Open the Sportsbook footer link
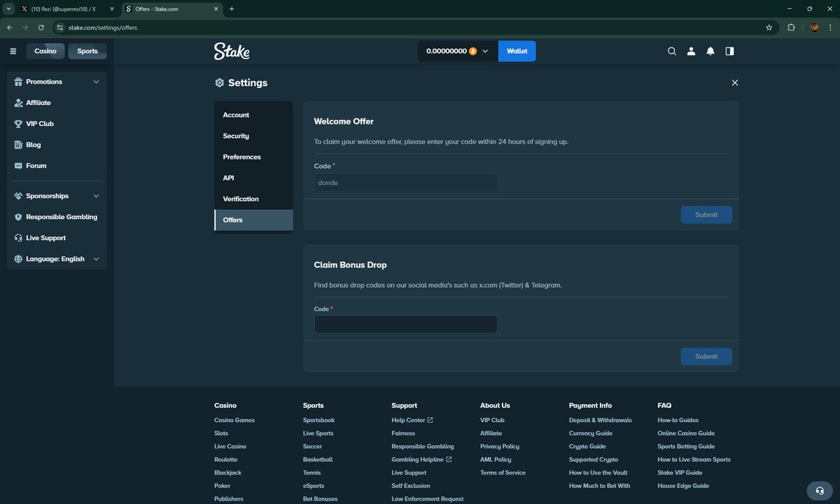The width and height of the screenshot is (840, 504). click(318, 420)
